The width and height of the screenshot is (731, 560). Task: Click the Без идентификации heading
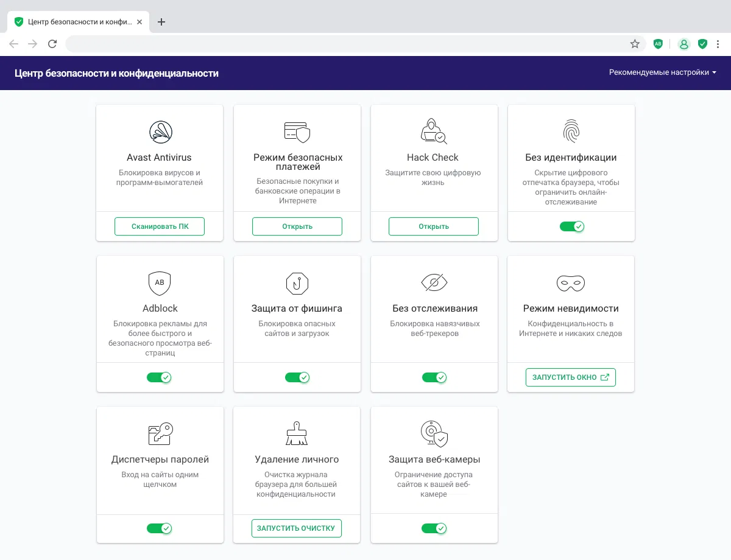[571, 158]
